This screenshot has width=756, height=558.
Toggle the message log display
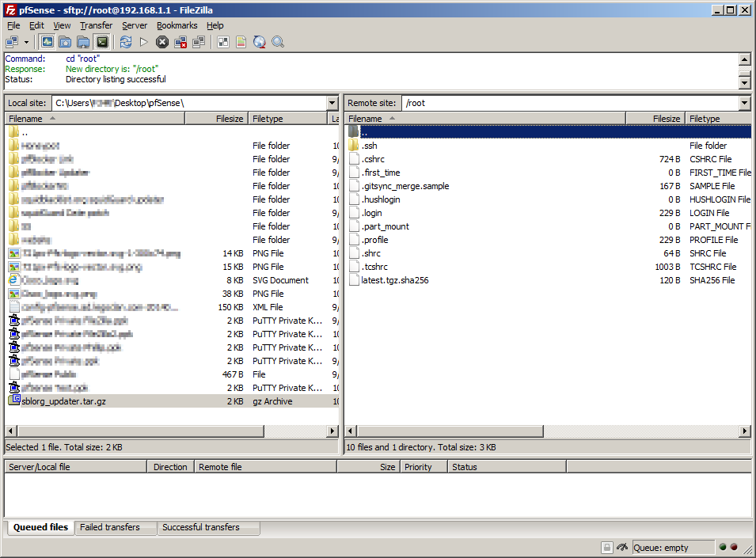point(47,43)
